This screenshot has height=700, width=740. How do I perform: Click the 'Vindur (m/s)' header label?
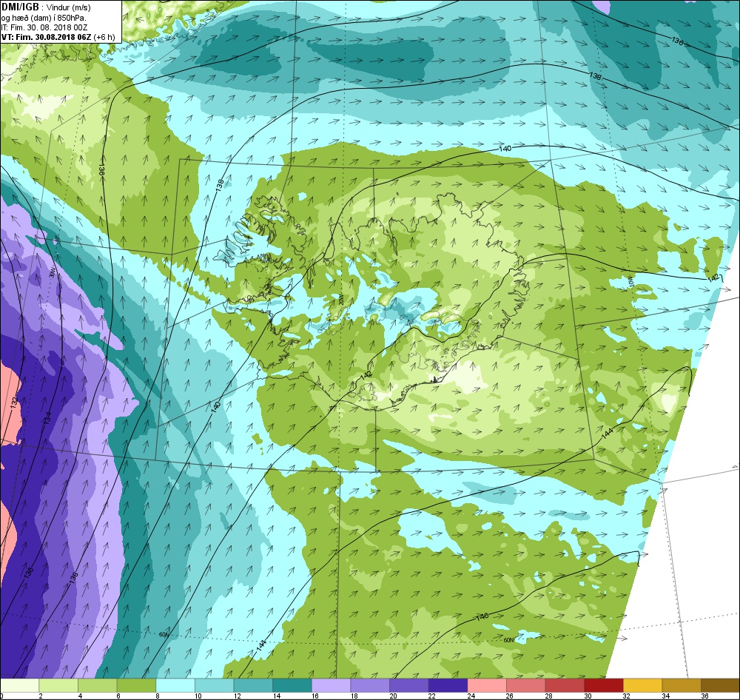(68, 7)
